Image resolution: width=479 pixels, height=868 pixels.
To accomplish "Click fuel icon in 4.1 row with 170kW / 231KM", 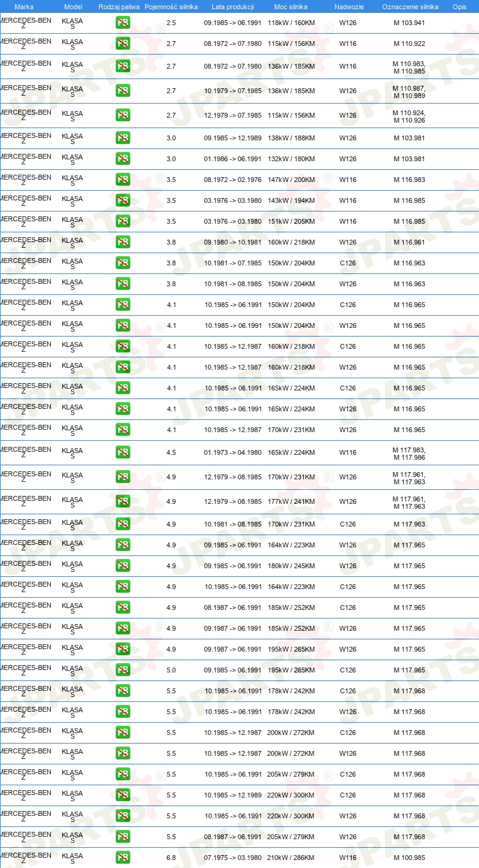I will pos(123,430).
